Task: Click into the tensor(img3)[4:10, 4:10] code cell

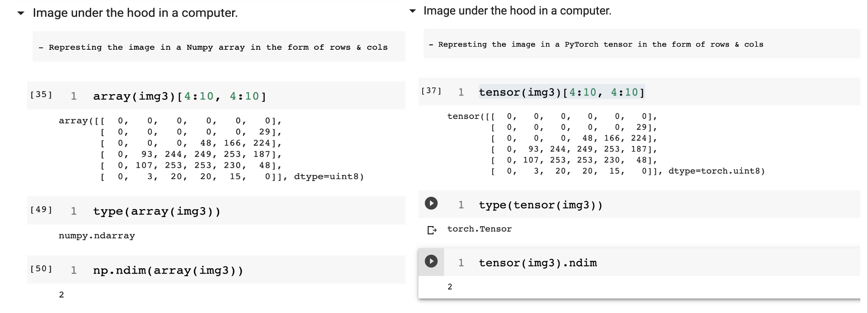Action: pyautogui.click(x=668, y=92)
